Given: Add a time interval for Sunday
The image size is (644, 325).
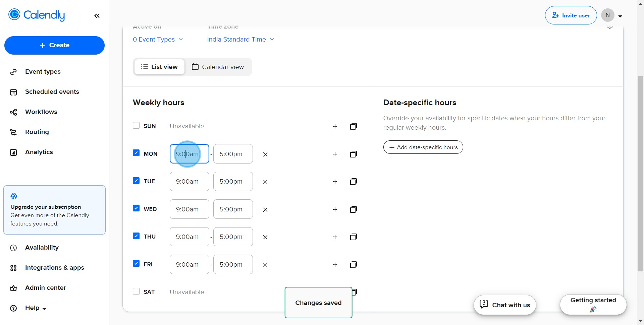Looking at the screenshot, I should (335, 126).
